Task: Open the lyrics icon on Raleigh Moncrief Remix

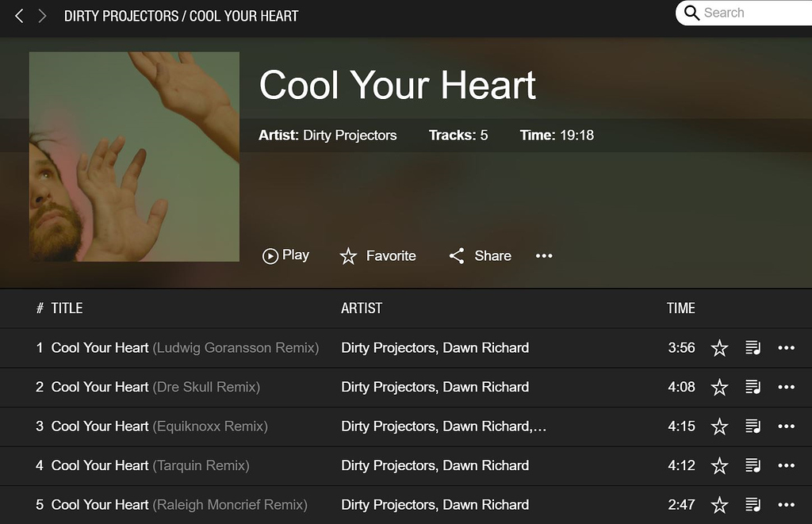Action: pos(753,505)
